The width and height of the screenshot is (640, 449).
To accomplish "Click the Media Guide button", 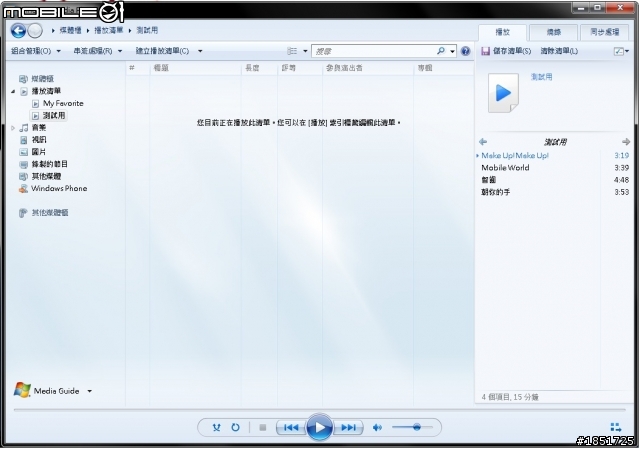I will (x=56, y=391).
